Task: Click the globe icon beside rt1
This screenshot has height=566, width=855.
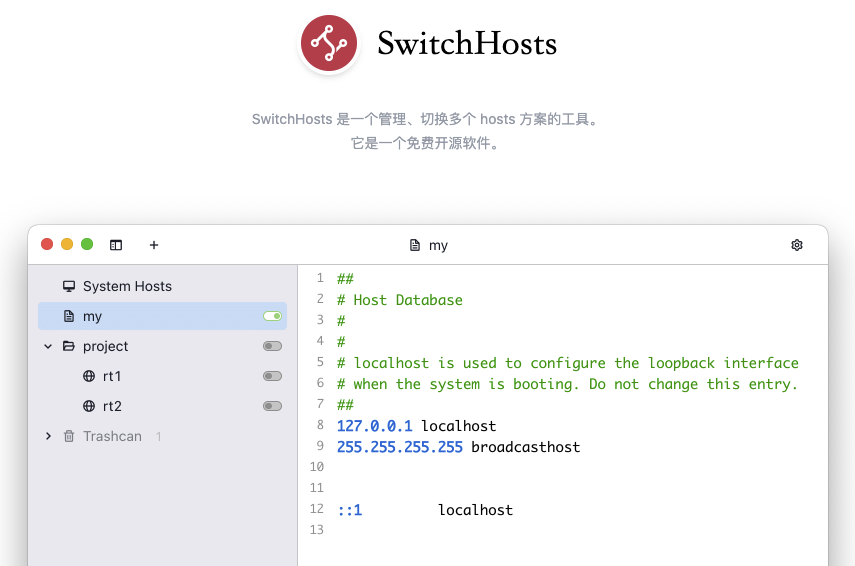Action: click(89, 376)
